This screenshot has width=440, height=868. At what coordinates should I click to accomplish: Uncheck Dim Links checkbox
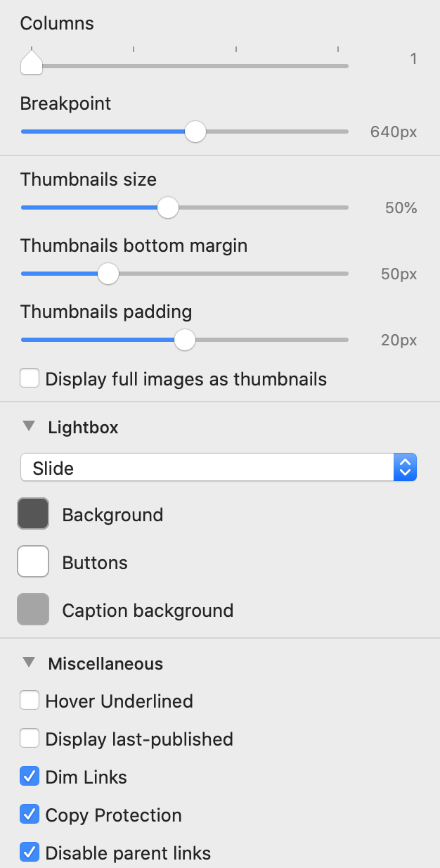30,777
